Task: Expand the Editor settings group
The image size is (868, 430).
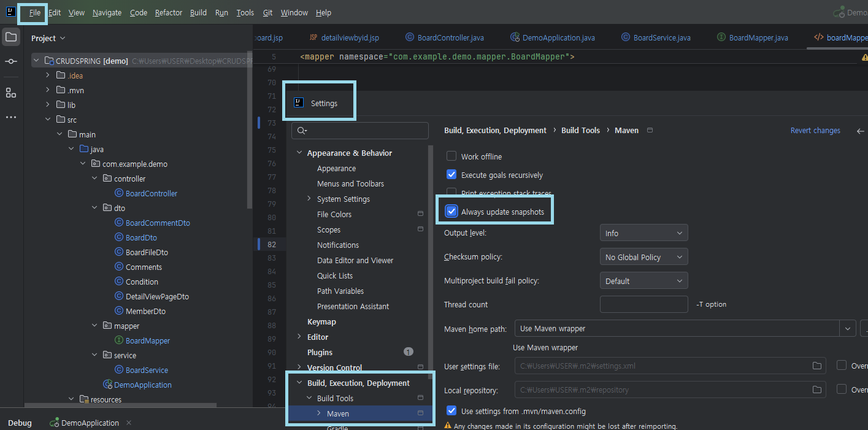Action: 299,337
